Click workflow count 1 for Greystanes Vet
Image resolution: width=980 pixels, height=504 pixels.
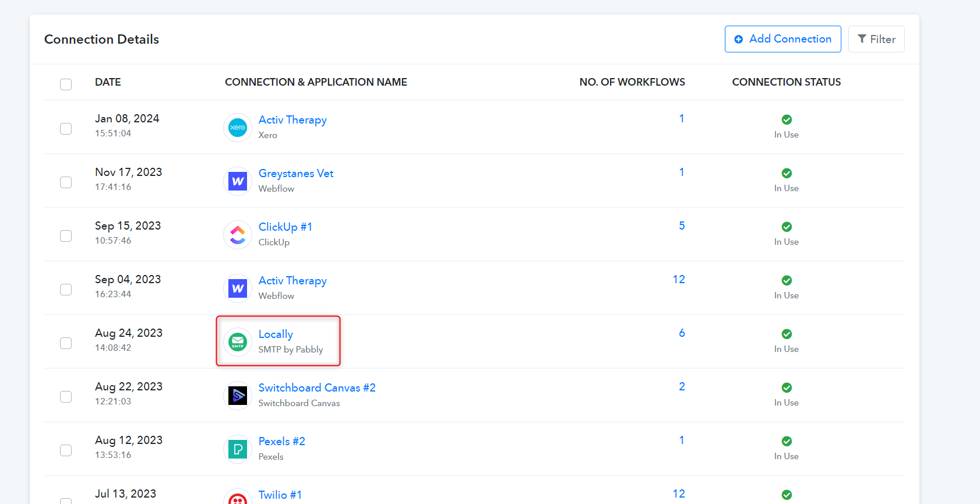coord(682,172)
